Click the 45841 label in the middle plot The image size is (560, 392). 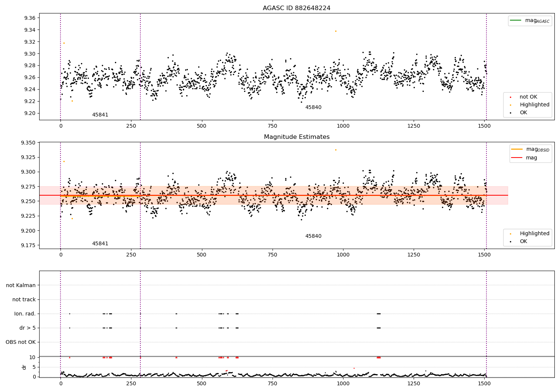[100, 244]
